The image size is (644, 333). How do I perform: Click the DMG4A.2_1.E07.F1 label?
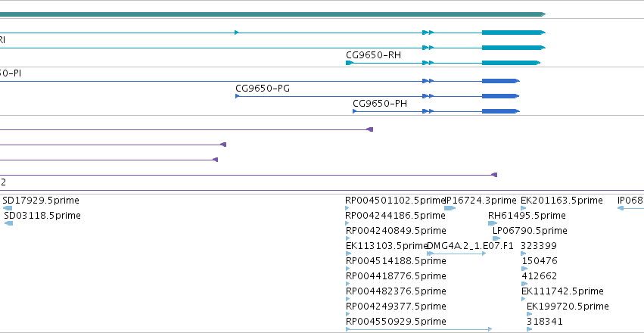pos(471,246)
